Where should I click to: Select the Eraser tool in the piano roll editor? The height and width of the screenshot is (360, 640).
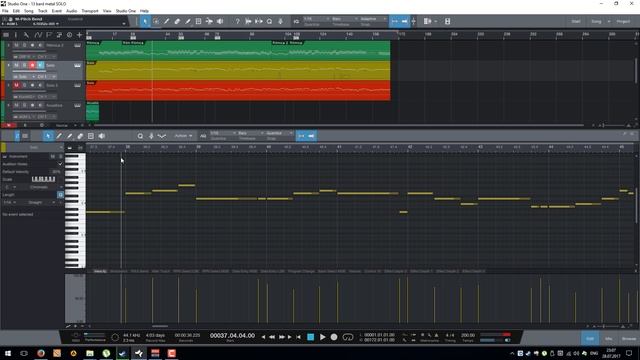80,136
